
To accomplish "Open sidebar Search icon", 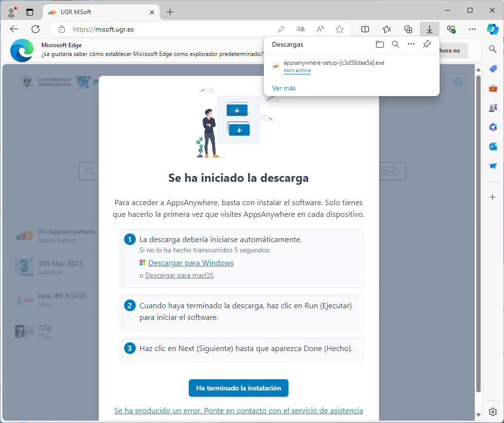I will [x=492, y=49].
